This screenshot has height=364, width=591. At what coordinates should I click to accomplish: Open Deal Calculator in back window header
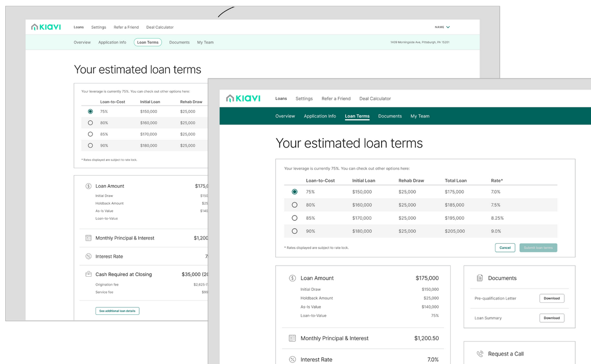coord(160,27)
